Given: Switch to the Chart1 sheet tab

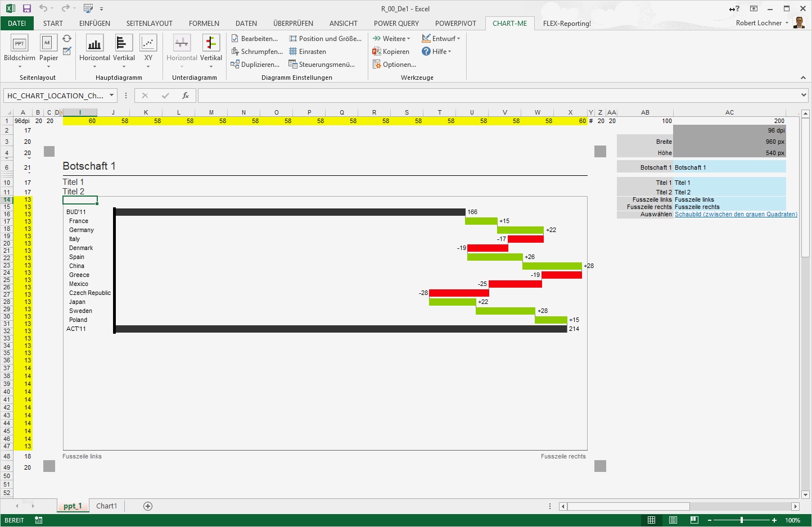Looking at the screenshot, I should click(106, 506).
